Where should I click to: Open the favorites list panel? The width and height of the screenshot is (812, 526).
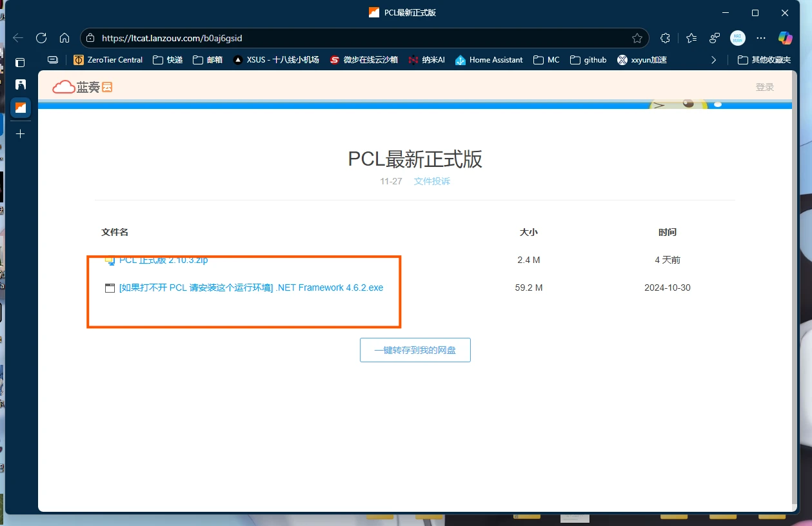(x=691, y=38)
